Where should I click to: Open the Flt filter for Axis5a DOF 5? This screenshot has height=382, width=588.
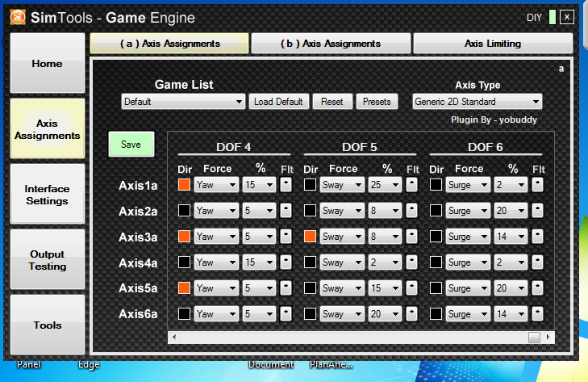pyautogui.click(x=411, y=288)
